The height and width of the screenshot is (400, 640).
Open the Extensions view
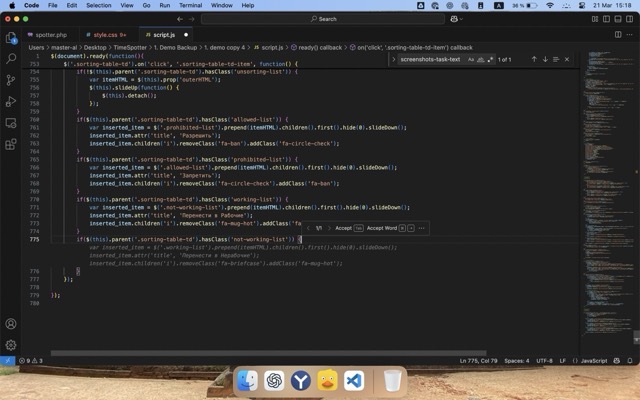11,144
